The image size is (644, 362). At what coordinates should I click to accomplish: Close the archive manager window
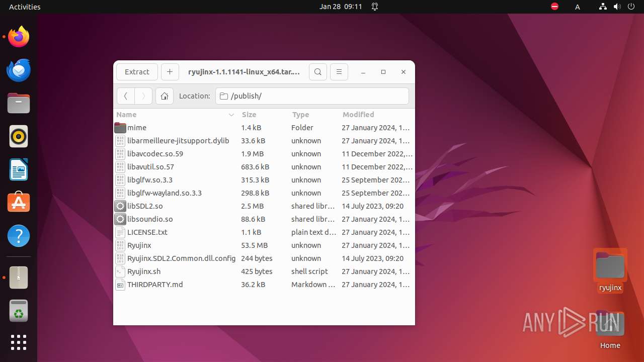click(x=404, y=72)
